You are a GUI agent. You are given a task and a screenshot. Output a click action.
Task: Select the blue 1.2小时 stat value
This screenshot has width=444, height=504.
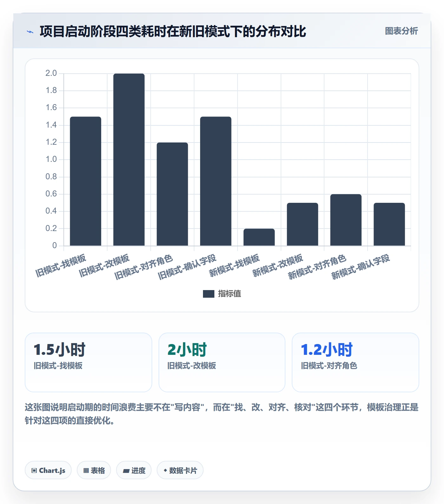327,350
